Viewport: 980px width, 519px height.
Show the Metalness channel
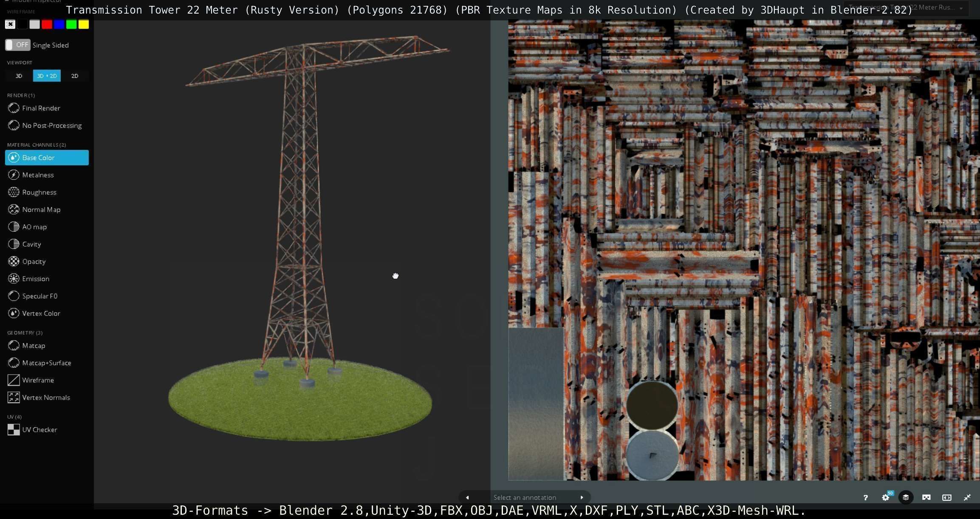point(47,175)
